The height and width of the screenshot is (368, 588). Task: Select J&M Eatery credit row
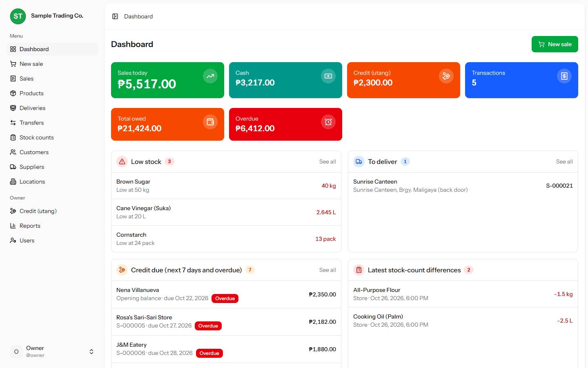point(226,349)
